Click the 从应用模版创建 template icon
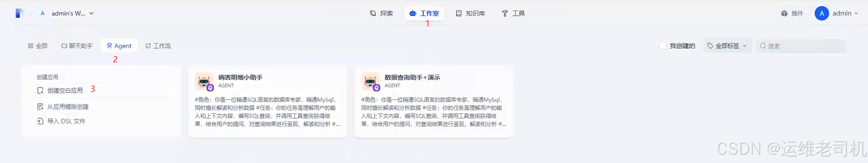Viewport: 868px width, 163px height. click(40, 107)
